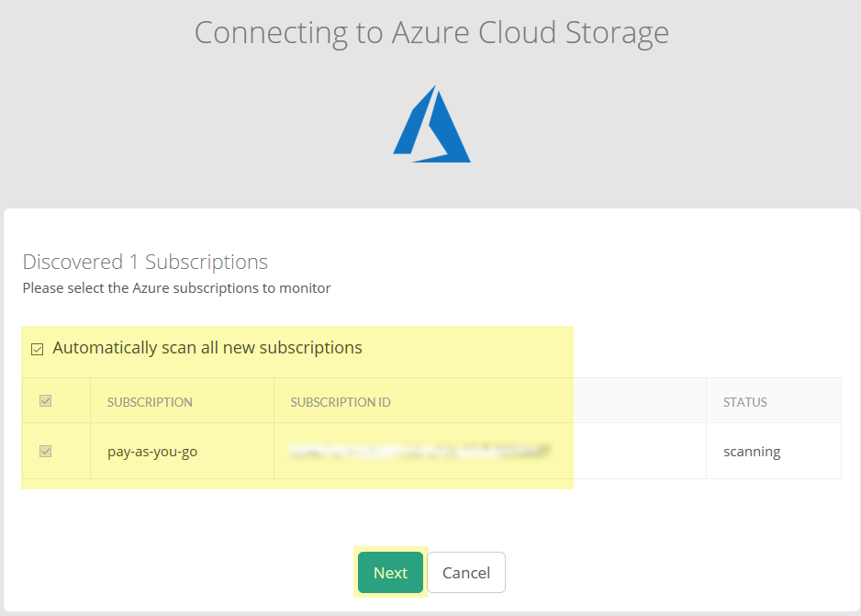The height and width of the screenshot is (616, 861).
Task: Toggle the automatic scan checkbox
Action: coord(38,349)
